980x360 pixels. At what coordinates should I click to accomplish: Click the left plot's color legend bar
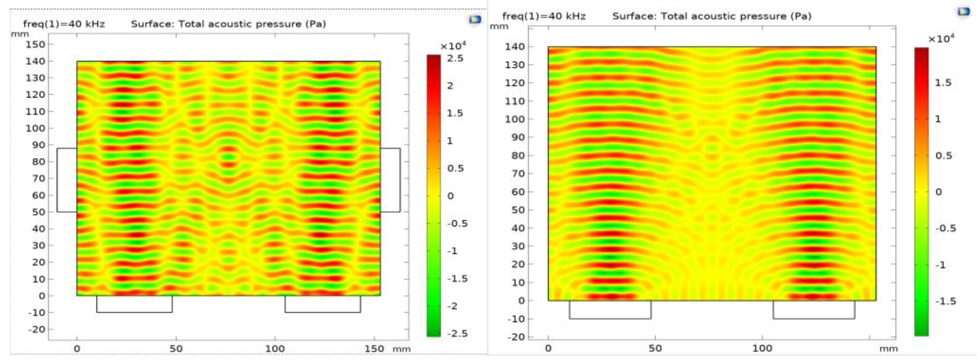click(x=433, y=195)
